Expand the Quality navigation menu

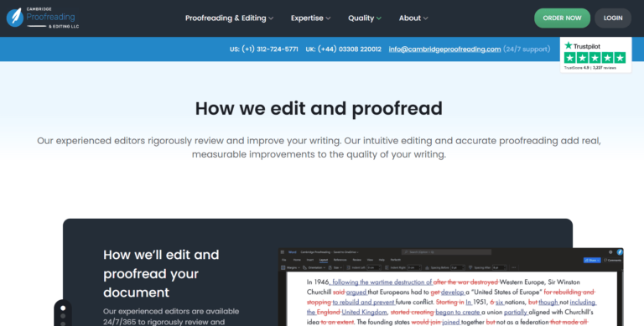click(365, 18)
